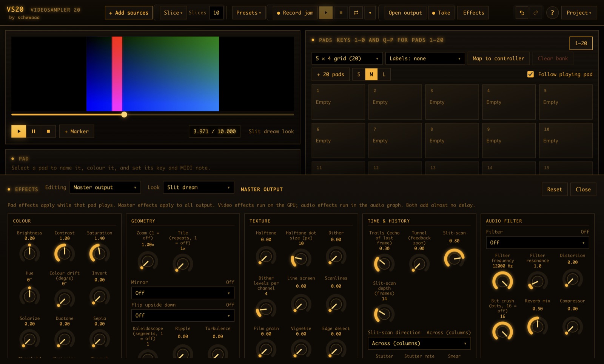Screen dimensions: 604x364
Task: Open the Slice dropdown menu
Action: pos(173,13)
